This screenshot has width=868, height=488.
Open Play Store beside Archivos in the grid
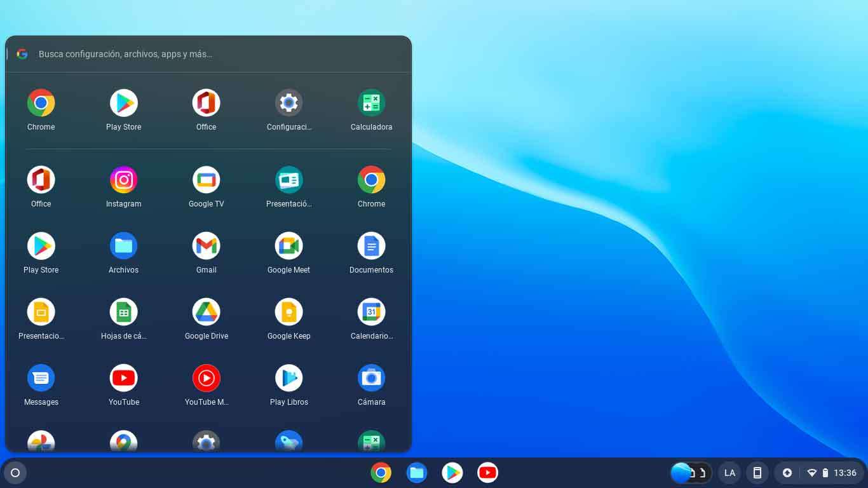41,246
